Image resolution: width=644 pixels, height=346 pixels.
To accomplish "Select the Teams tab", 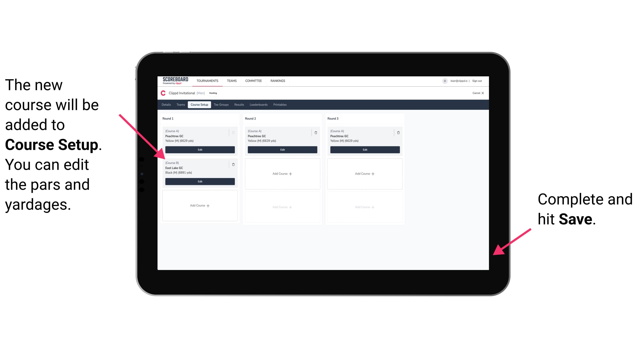I will [x=179, y=104].
